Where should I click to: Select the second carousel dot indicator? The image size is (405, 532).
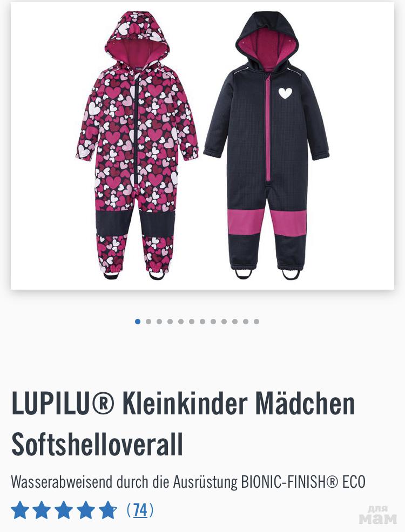tap(148, 321)
